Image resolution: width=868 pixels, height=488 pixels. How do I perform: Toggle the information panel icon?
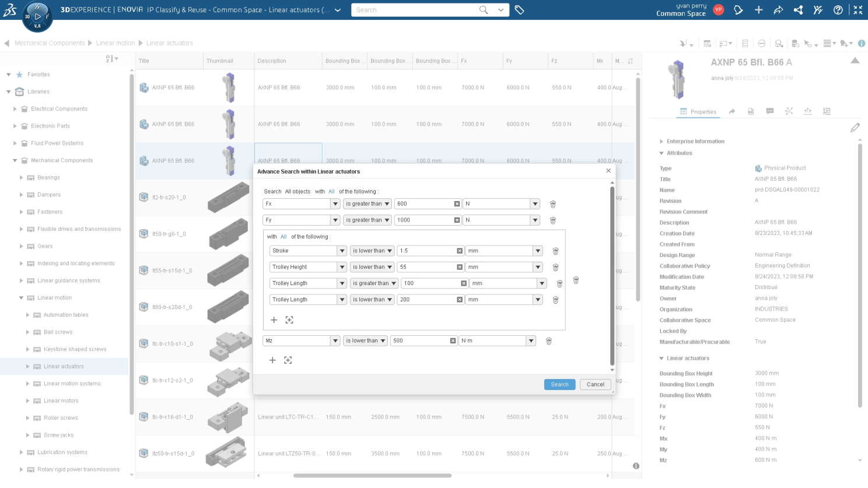(861, 43)
